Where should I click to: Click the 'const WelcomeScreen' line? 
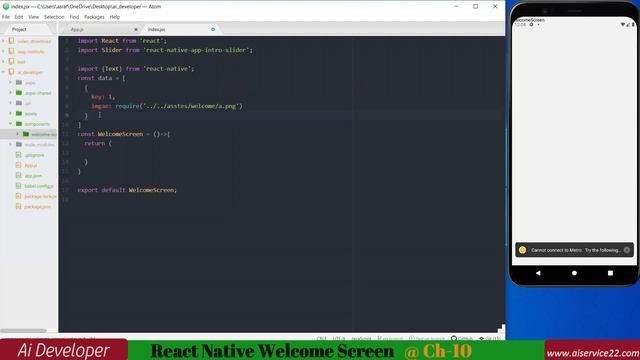click(124, 134)
